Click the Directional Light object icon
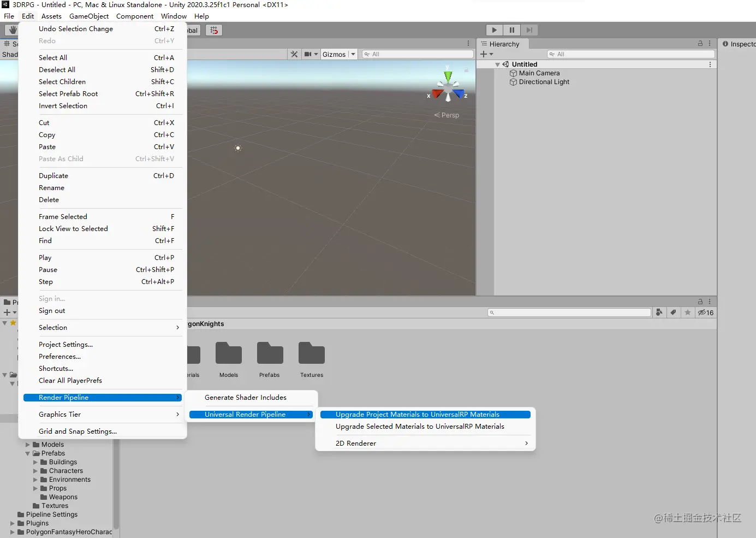 click(513, 82)
